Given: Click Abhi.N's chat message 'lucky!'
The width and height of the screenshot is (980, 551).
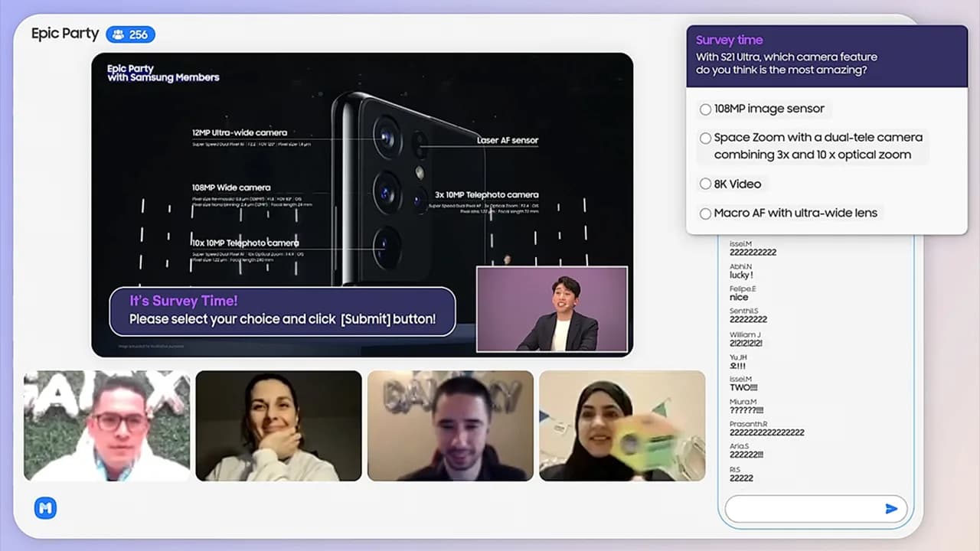Looking at the screenshot, I should (741, 275).
